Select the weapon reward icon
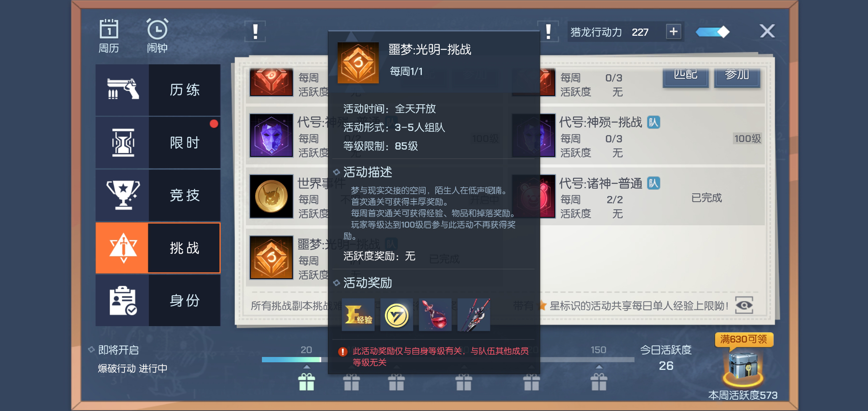 click(x=474, y=315)
